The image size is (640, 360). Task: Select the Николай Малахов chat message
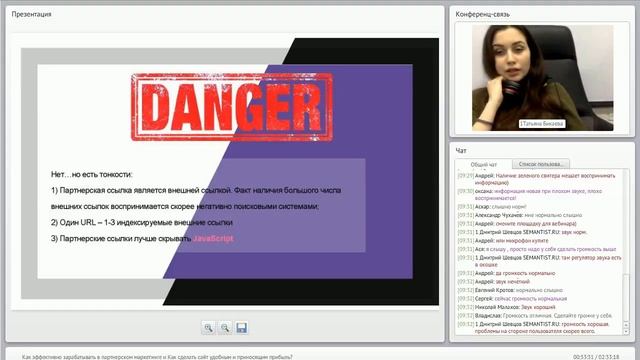pyautogui.click(x=506, y=307)
